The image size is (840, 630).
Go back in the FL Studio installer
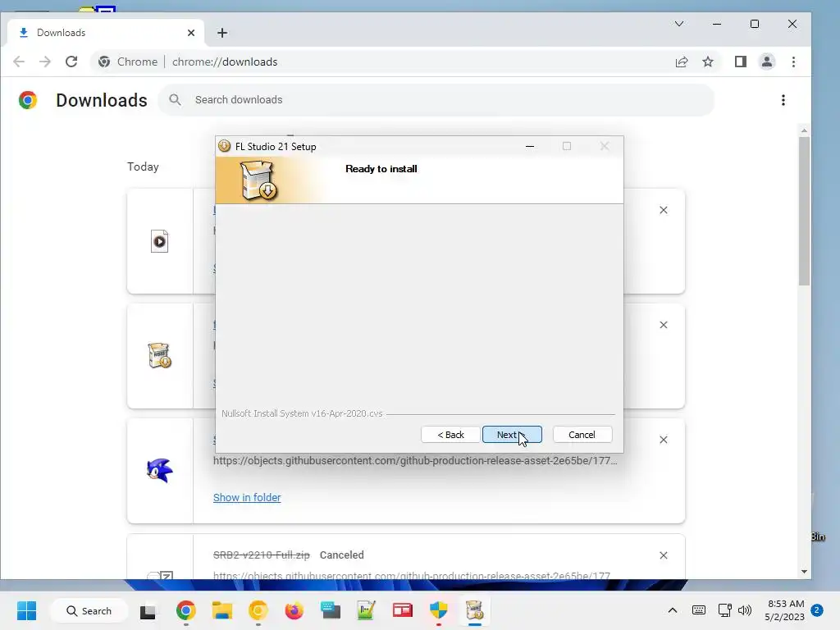click(450, 435)
